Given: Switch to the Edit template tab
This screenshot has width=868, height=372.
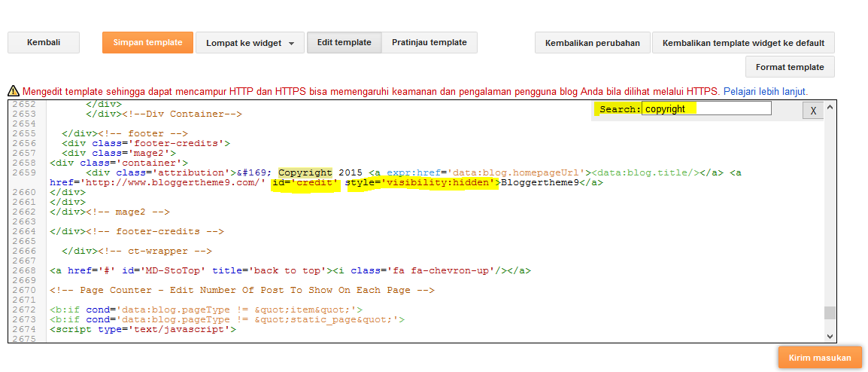Looking at the screenshot, I should coord(344,43).
